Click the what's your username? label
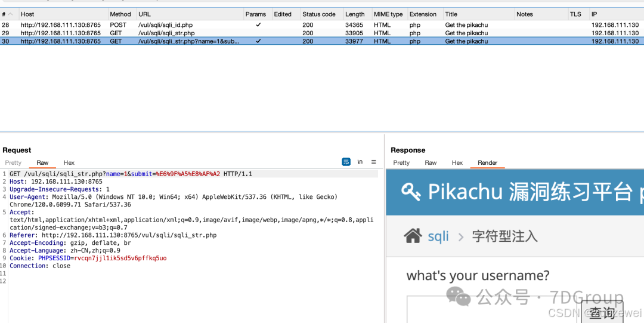The height and width of the screenshot is (323, 644). (478, 276)
